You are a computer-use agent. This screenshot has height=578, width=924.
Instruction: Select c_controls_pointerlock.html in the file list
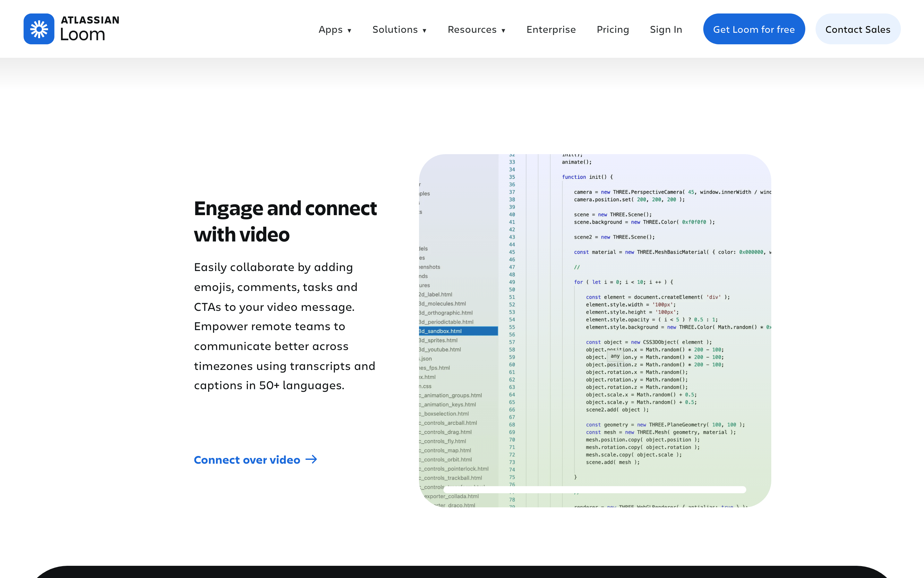click(x=454, y=469)
